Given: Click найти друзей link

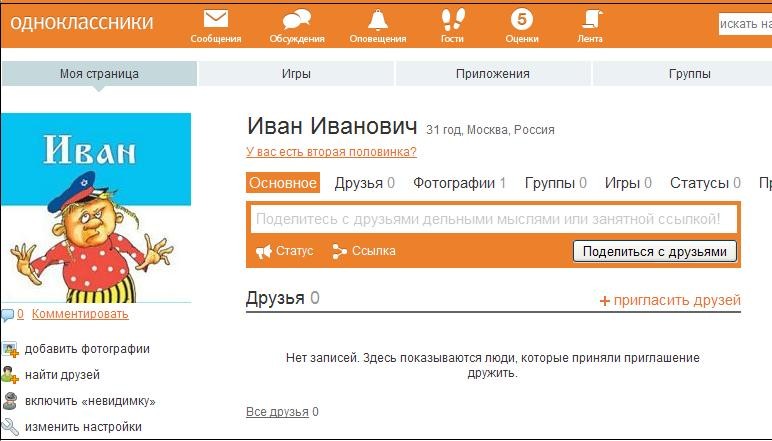Looking at the screenshot, I should (63, 375).
